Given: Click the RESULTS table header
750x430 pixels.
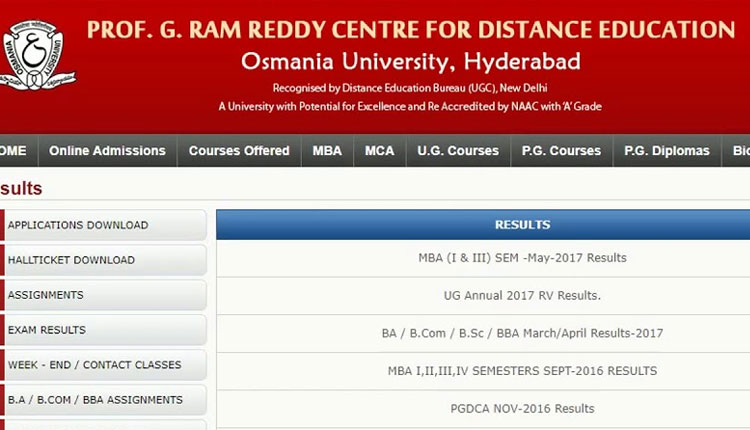Looking at the screenshot, I should tap(483, 224).
